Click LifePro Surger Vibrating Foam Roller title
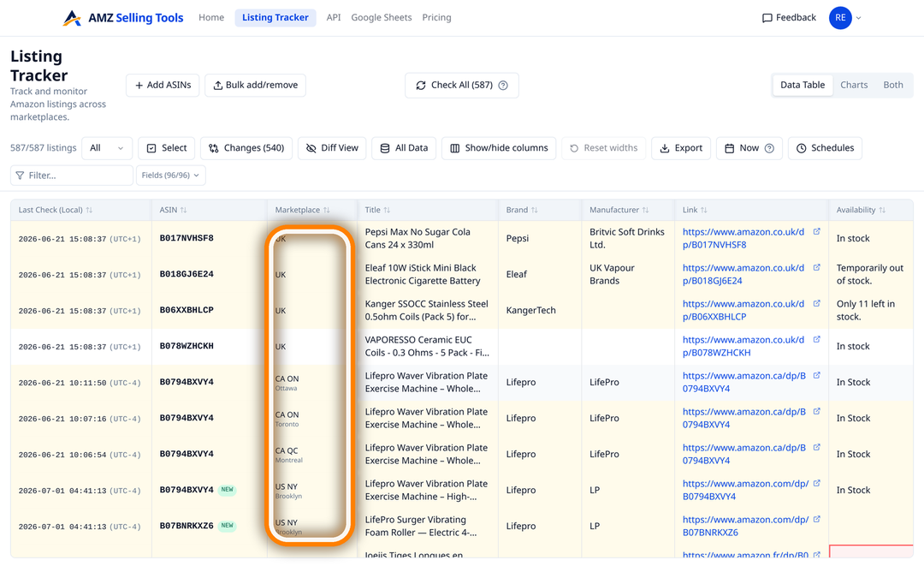This screenshot has height=578, width=924. (x=421, y=526)
